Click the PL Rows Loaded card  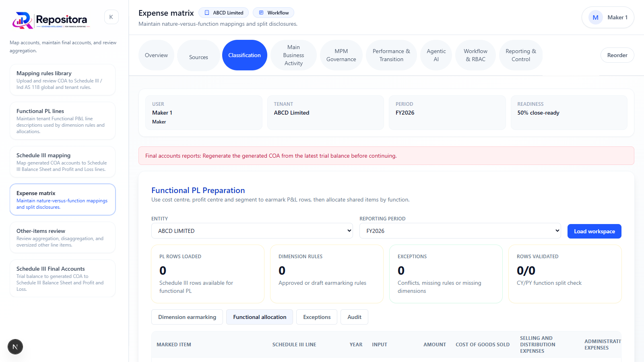208,274
